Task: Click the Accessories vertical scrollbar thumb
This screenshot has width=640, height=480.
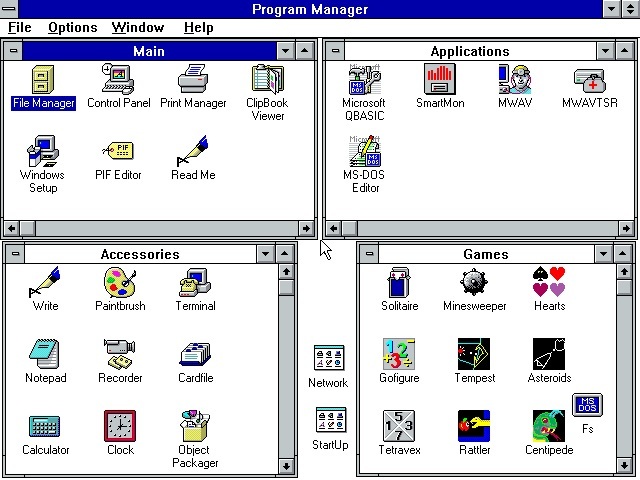Action: tap(286, 287)
